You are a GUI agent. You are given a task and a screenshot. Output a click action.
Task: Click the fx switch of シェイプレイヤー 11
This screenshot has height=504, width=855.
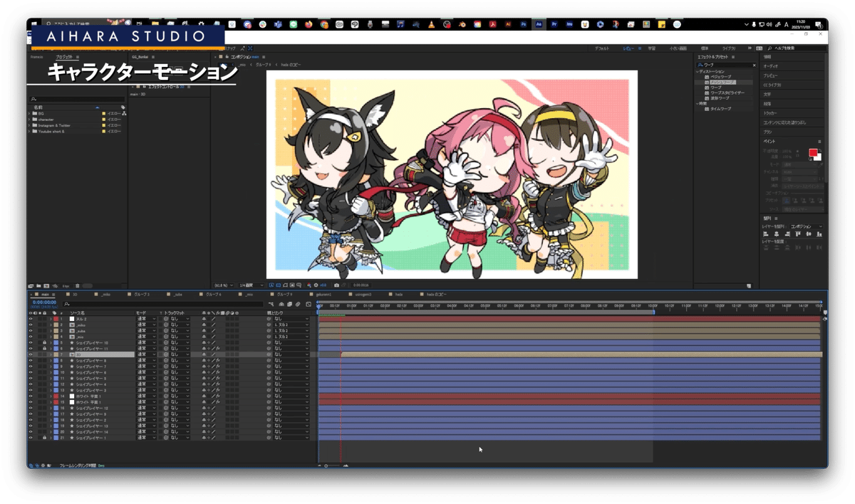point(218,349)
